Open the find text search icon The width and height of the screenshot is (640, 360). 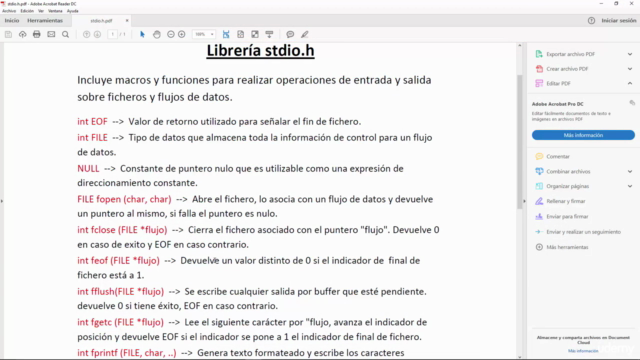coord(65,35)
